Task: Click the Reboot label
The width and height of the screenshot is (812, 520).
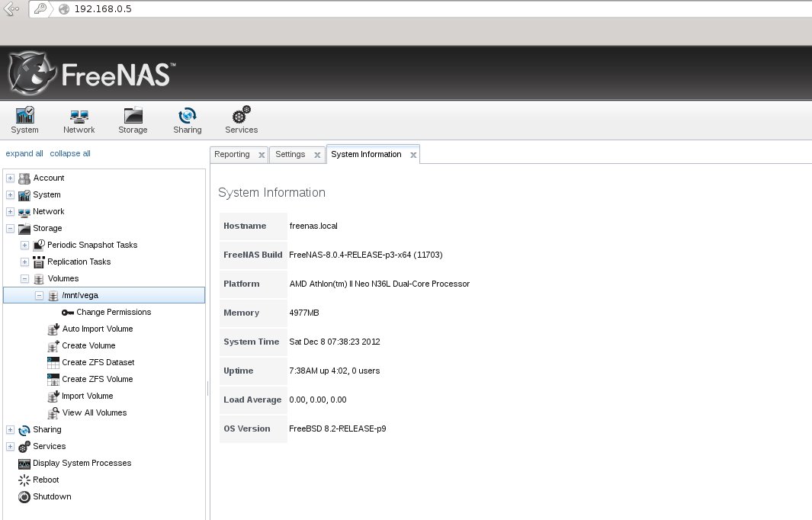Action: coord(46,480)
